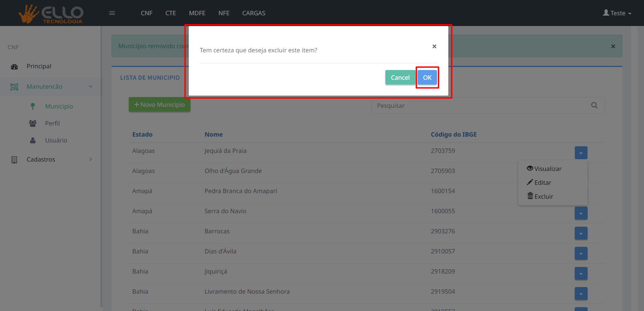Expand the Cadastros submenu chevron
Viewport: 644px width, 311px height.
click(x=91, y=159)
